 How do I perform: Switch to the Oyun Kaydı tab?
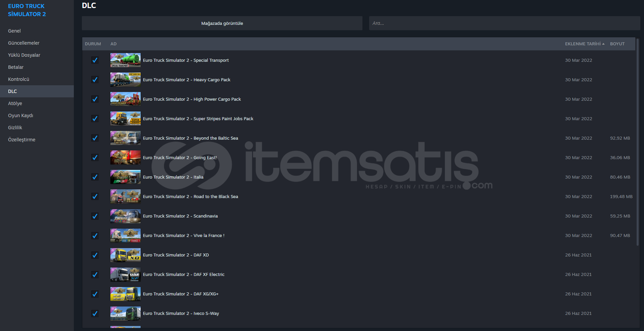point(37,115)
